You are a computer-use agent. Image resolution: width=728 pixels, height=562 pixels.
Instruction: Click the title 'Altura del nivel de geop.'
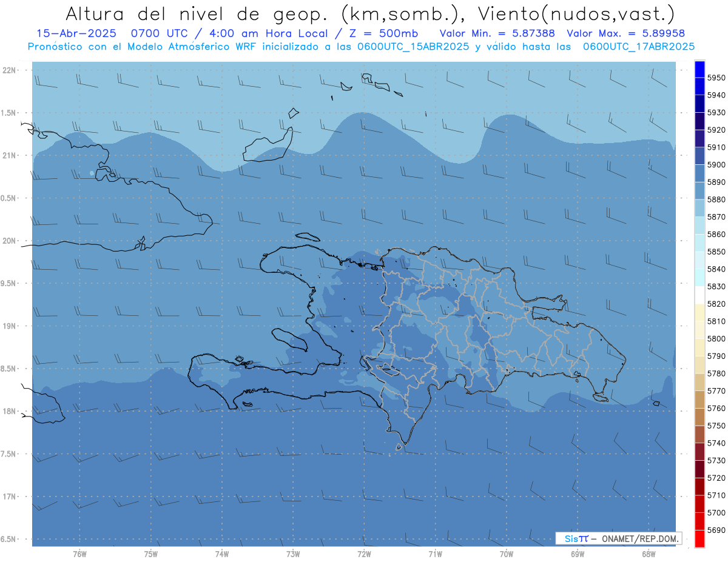(196, 13)
